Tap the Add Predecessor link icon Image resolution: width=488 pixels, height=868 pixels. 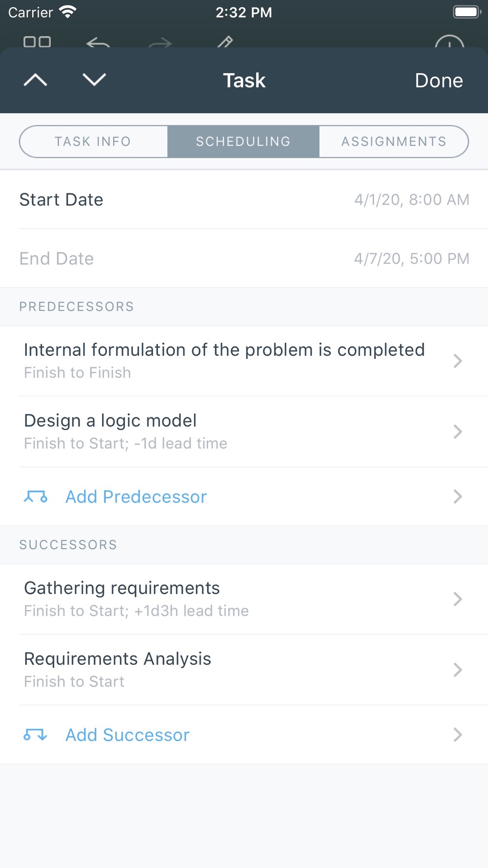36,497
